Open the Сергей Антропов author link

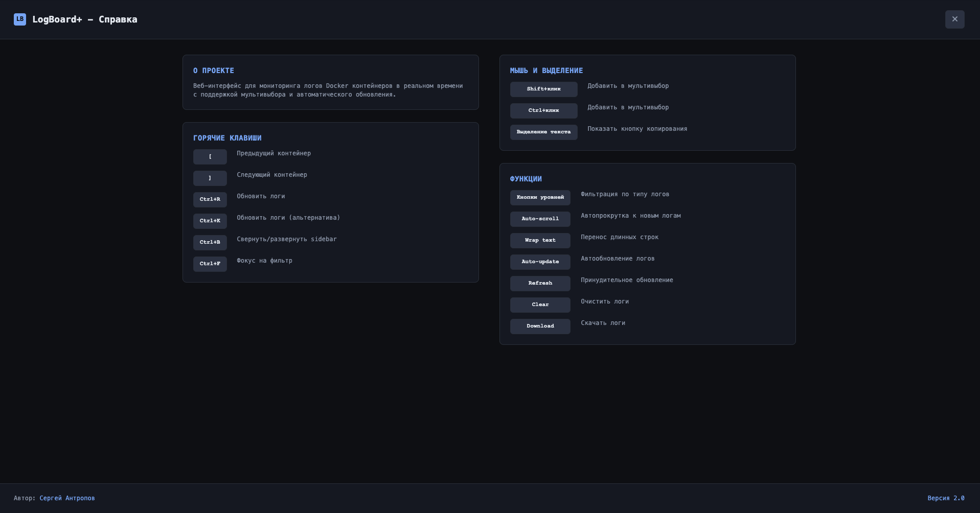click(67, 498)
